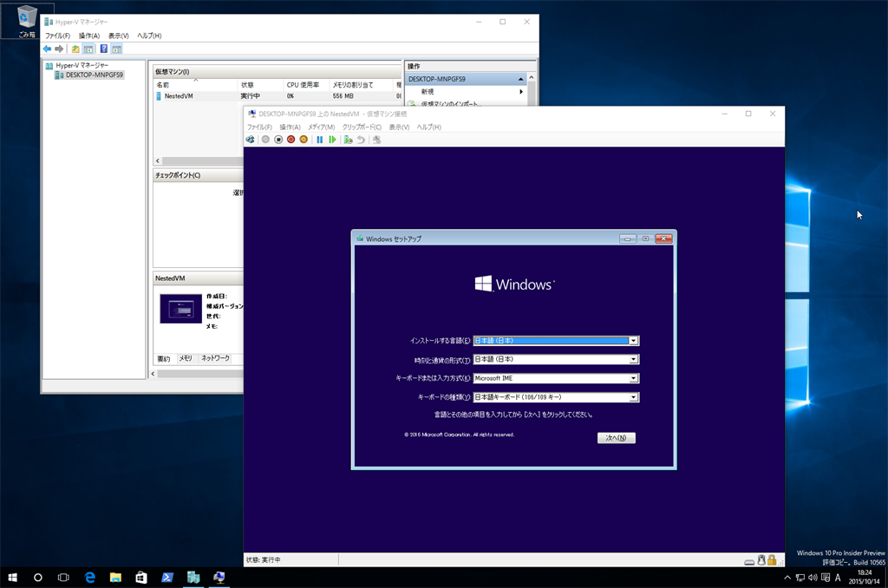Click Ctrl+Alt+Del icon in VM connection toolbar
Screen dimensions: 888x588
(251, 140)
